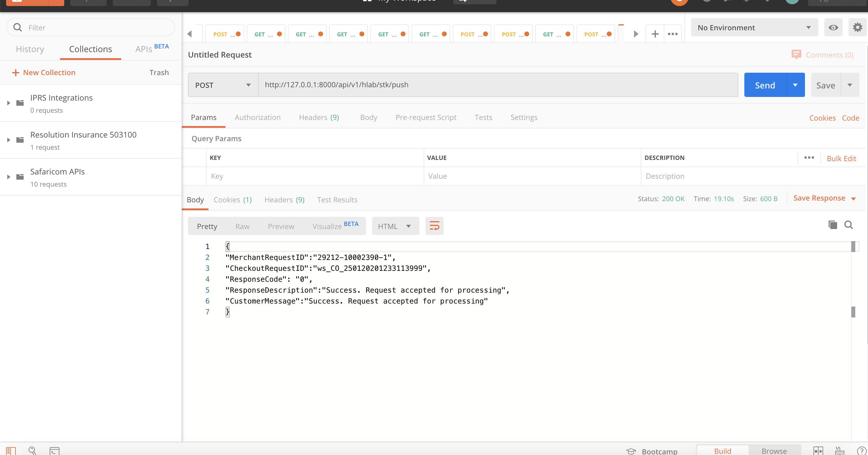Open response Test Results tab

[337, 200]
